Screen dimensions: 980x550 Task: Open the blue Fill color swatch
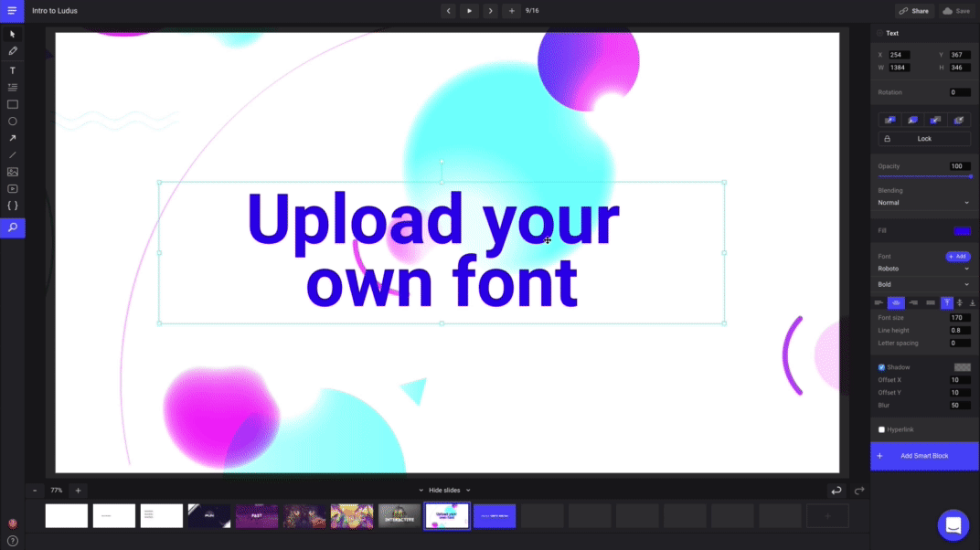pos(962,231)
